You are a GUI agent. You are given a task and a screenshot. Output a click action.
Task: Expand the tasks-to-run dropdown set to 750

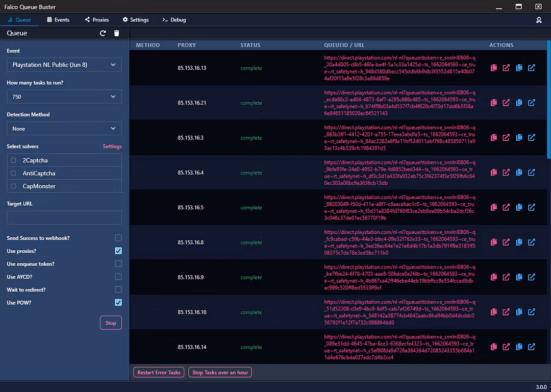64,96
